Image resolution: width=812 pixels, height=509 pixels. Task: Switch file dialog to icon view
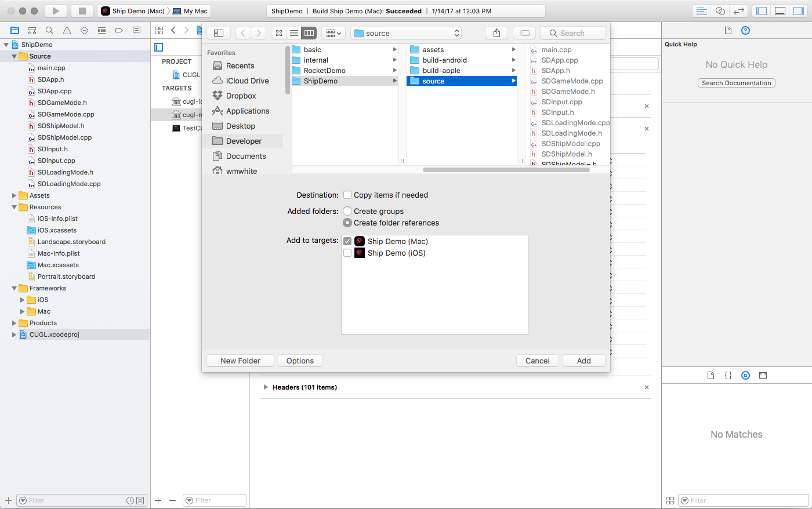point(279,33)
